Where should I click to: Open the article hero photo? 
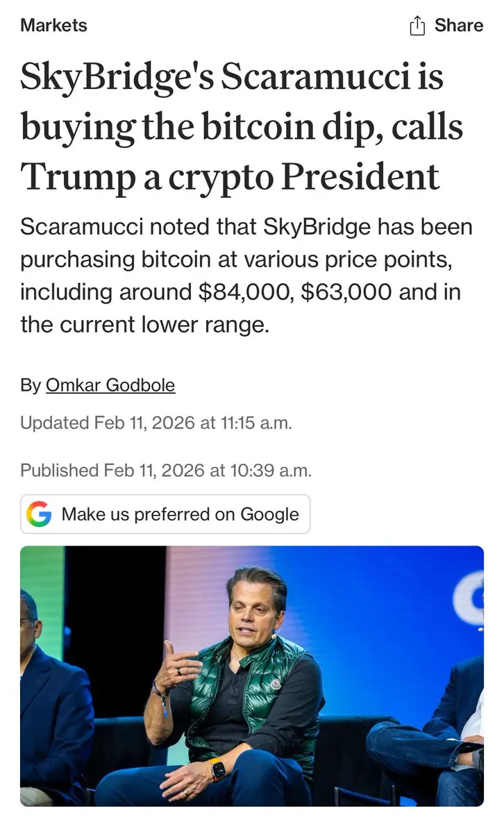point(252,676)
